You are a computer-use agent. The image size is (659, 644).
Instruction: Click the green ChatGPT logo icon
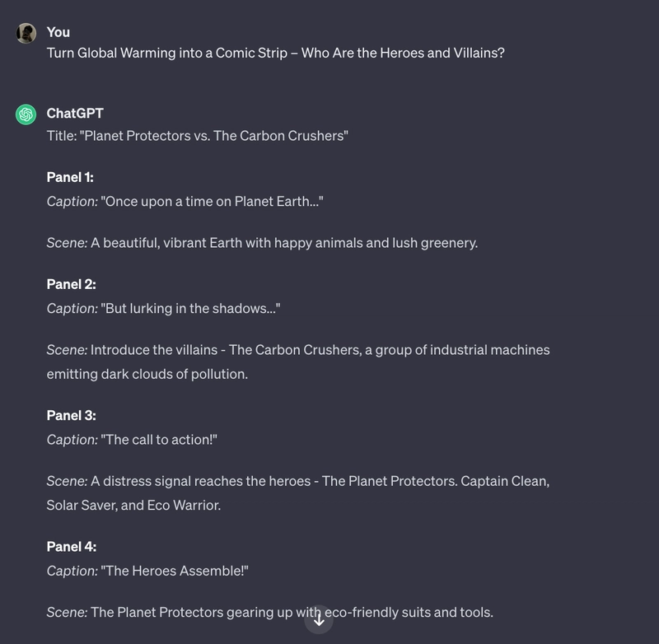pyautogui.click(x=26, y=114)
